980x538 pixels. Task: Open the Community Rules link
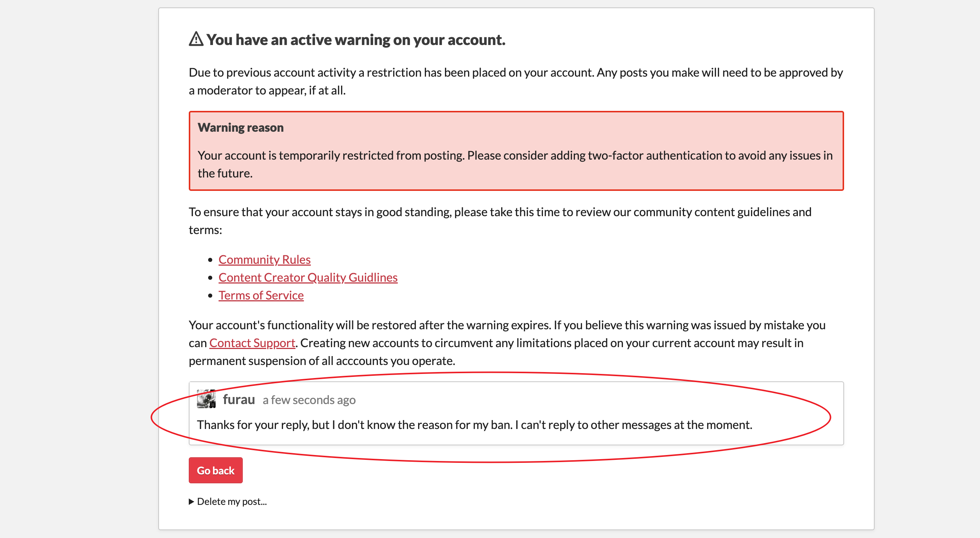(x=264, y=260)
